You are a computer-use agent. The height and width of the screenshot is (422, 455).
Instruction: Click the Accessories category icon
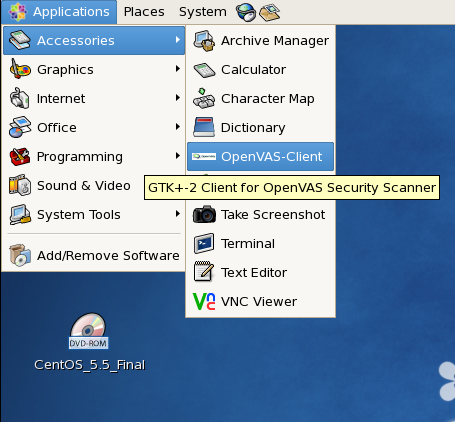click(20, 41)
